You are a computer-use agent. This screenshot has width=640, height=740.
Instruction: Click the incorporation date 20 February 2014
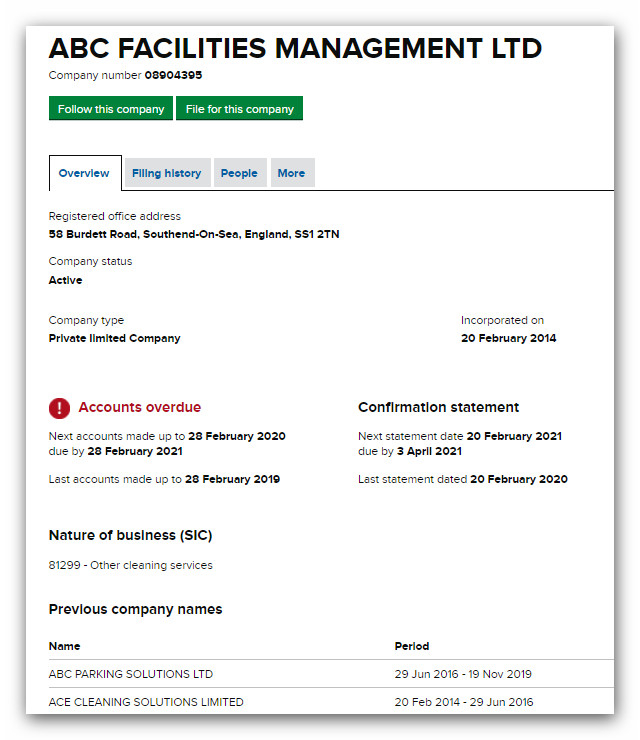pos(508,339)
